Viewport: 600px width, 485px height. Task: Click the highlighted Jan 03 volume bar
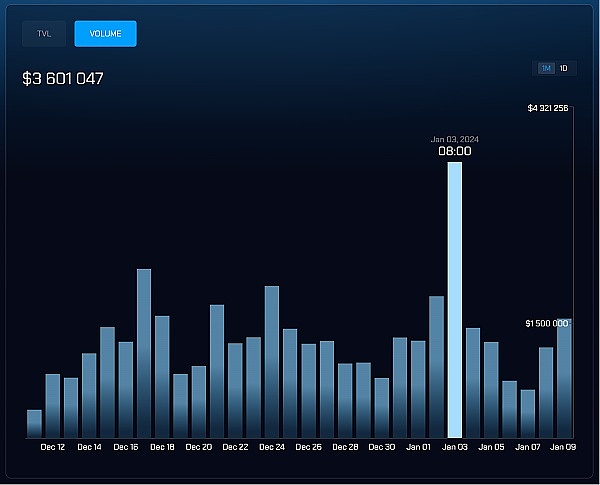click(x=455, y=300)
